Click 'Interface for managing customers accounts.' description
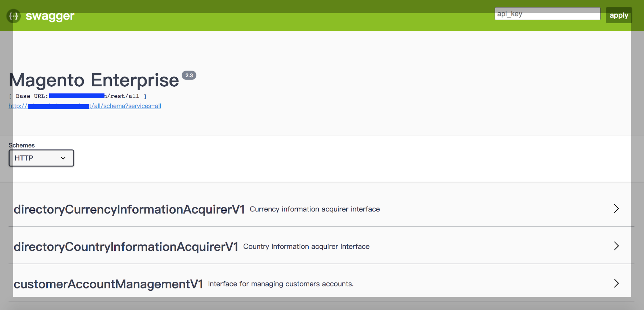The height and width of the screenshot is (310, 644). 281,284
